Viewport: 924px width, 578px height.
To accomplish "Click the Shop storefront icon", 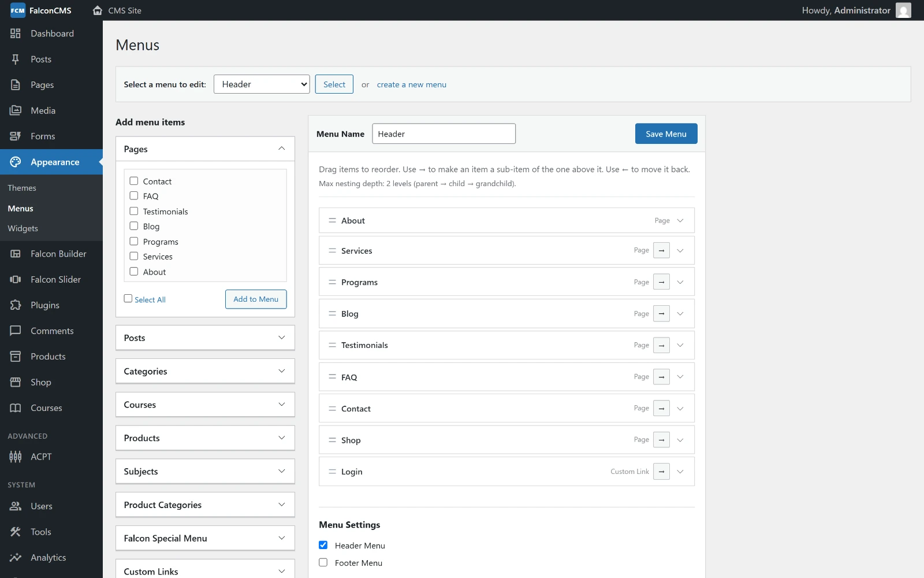I will pos(16,382).
